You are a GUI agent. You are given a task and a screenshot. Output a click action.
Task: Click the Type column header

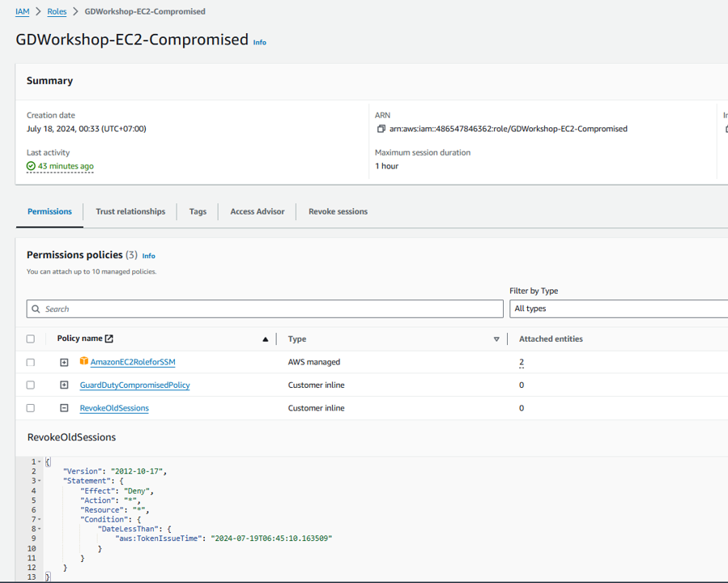click(297, 338)
